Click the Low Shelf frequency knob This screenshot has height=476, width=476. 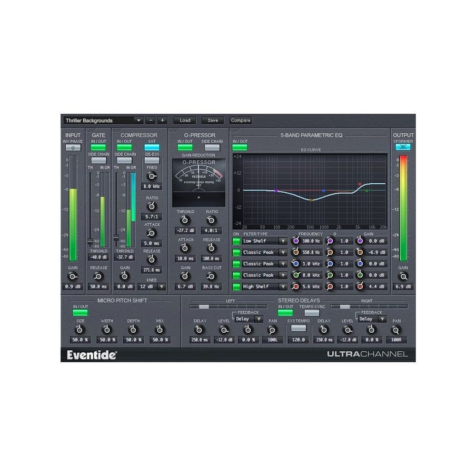tap(296, 241)
